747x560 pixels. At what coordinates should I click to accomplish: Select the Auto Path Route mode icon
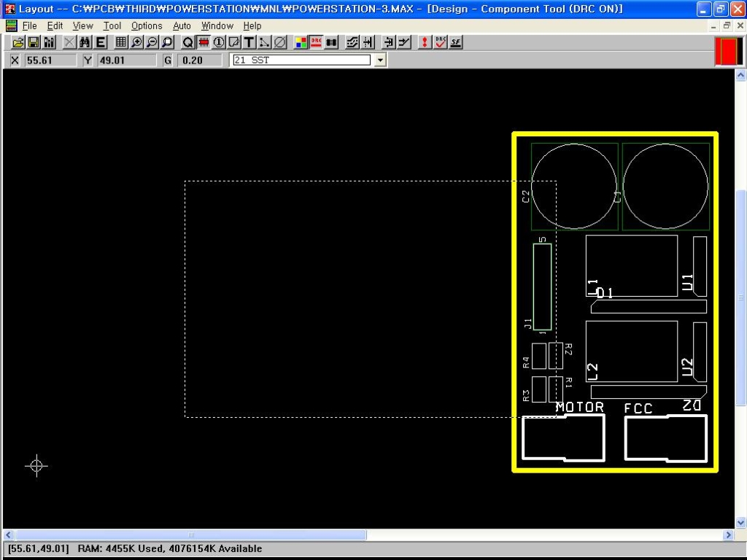point(352,42)
